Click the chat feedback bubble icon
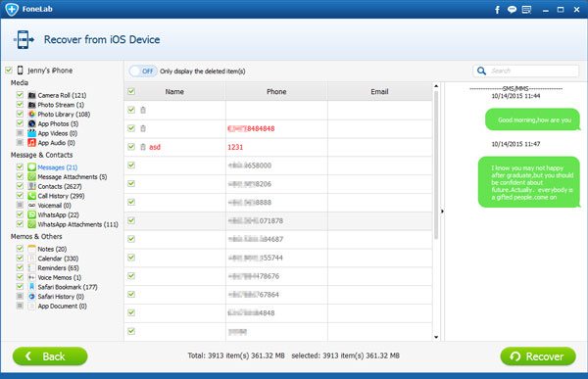Viewport: 588px width, 379px height. click(x=512, y=10)
